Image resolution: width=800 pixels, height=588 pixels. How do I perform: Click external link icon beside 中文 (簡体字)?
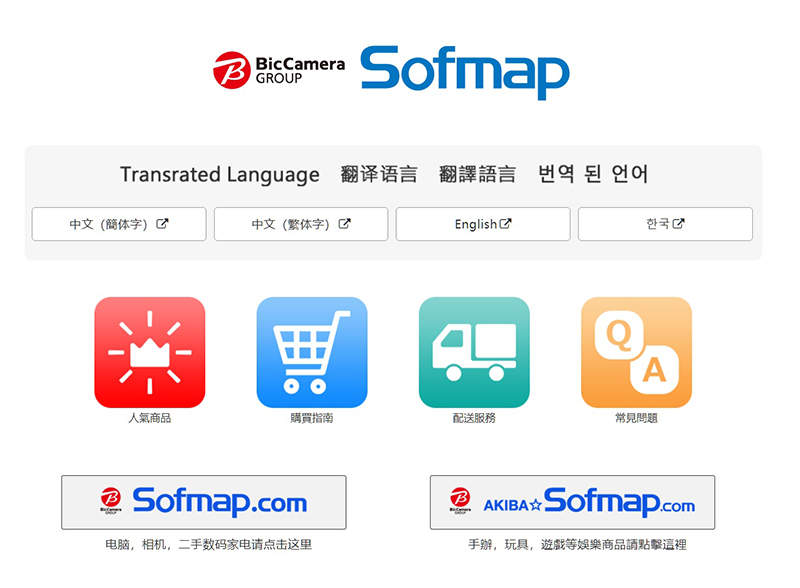162,224
